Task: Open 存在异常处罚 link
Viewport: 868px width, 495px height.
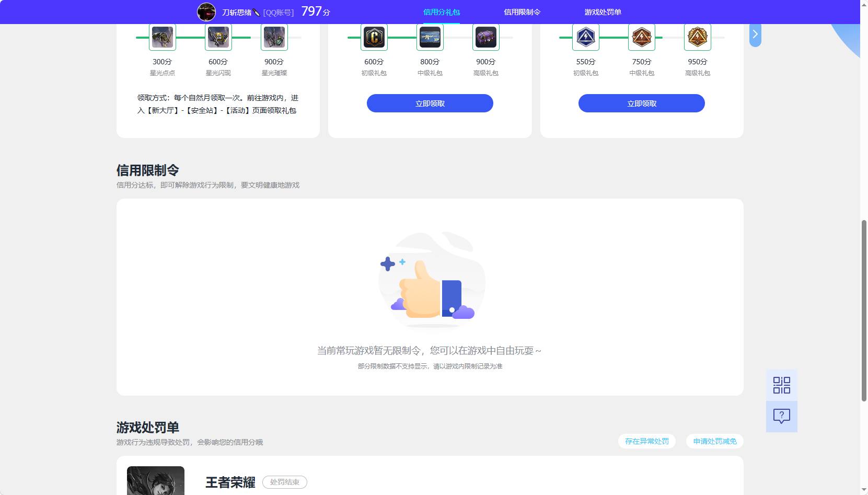Action: tap(647, 441)
